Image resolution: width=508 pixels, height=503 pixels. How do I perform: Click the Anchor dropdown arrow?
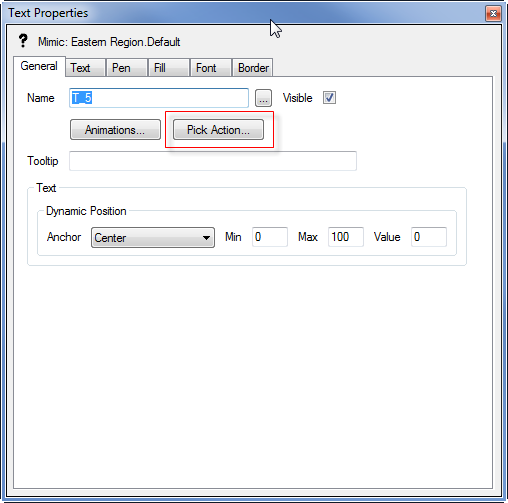click(206, 238)
